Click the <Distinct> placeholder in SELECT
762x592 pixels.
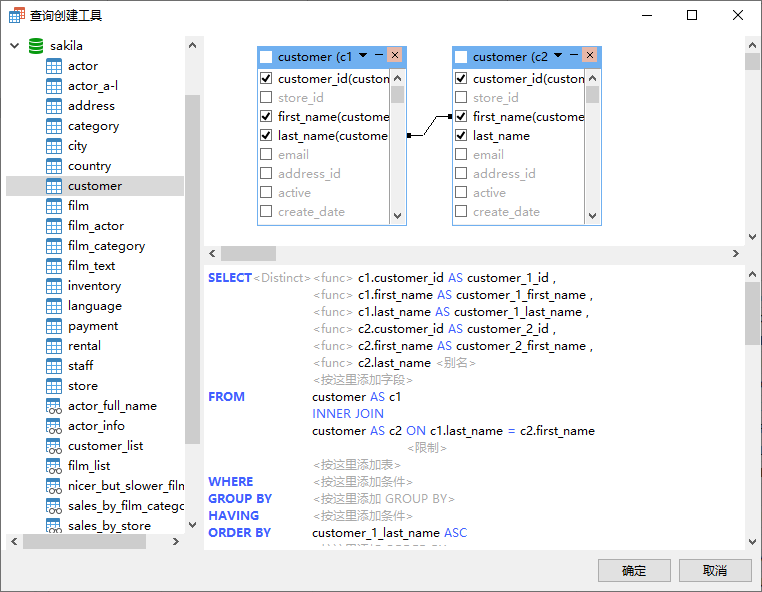(x=282, y=278)
